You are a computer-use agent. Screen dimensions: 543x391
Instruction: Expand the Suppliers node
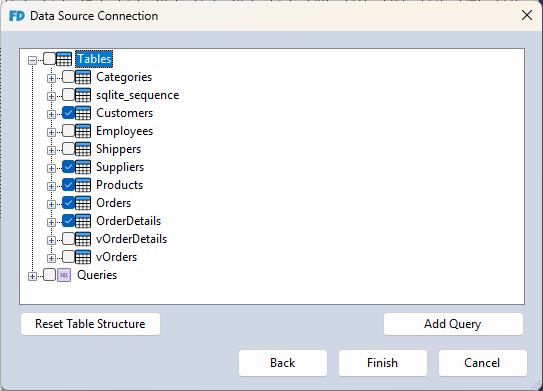pos(51,169)
